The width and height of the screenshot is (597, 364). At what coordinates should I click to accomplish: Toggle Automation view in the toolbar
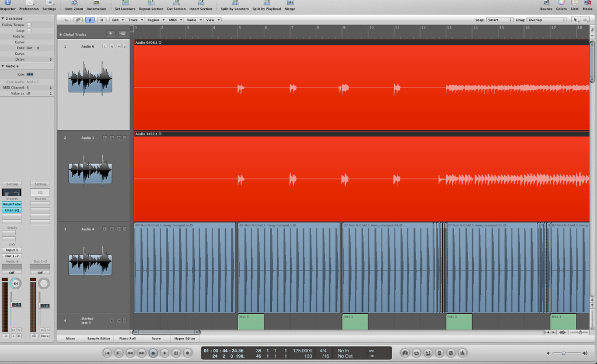click(x=96, y=4)
